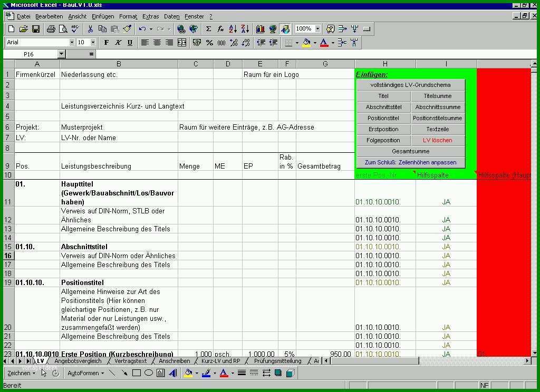Toggle underline formatting (U)
Screen dimensions: 540x392
(x=130, y=43)
